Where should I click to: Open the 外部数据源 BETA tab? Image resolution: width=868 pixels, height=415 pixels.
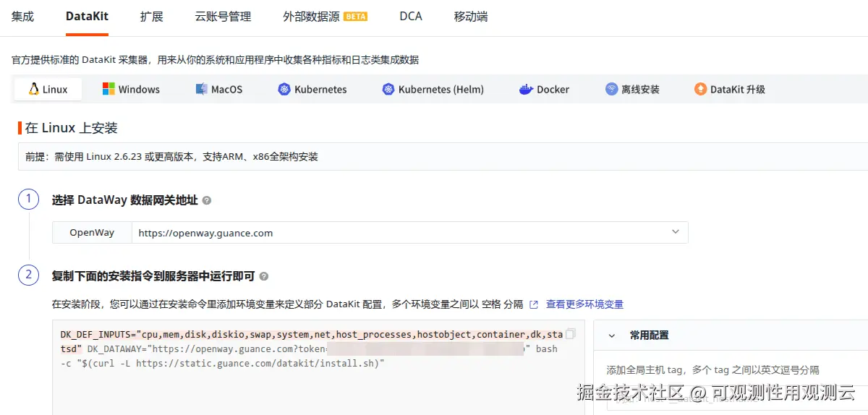[325, 16]
